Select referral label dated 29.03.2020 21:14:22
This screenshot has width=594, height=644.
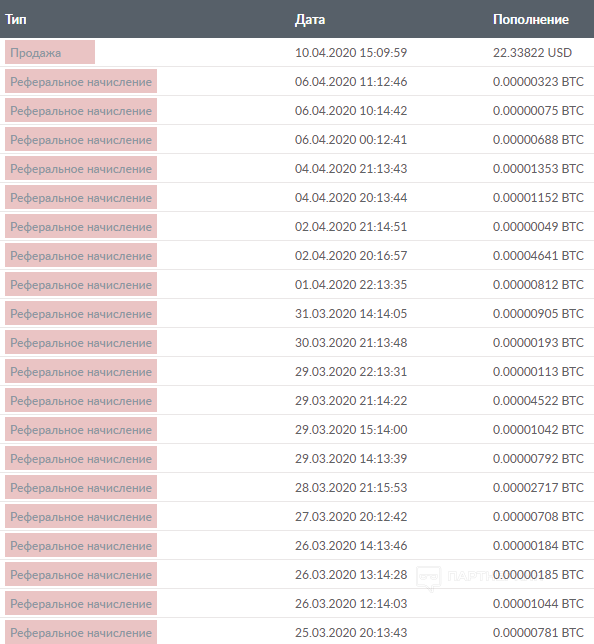(x=81, y=400)
